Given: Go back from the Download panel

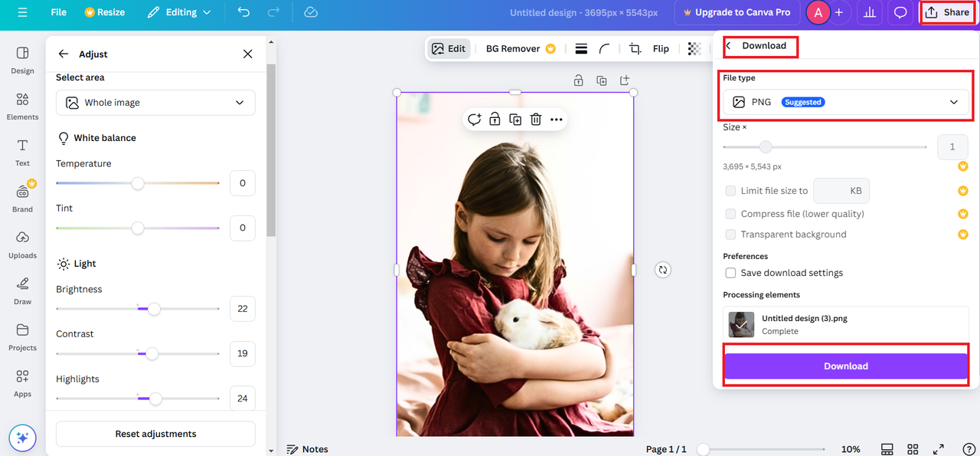Looking at the screenshot, I should (x=728, y=46).
